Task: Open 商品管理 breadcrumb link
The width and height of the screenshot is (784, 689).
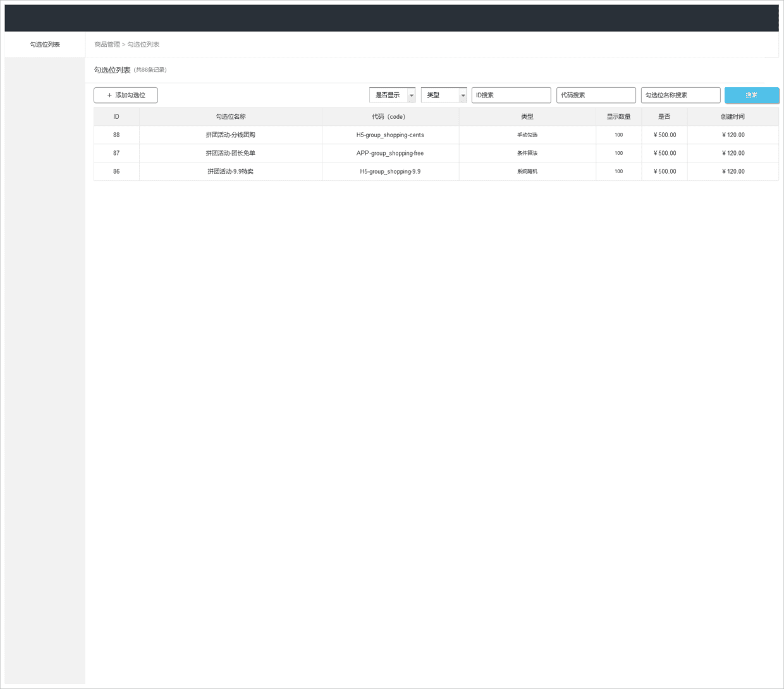Action: pos(107,44)
